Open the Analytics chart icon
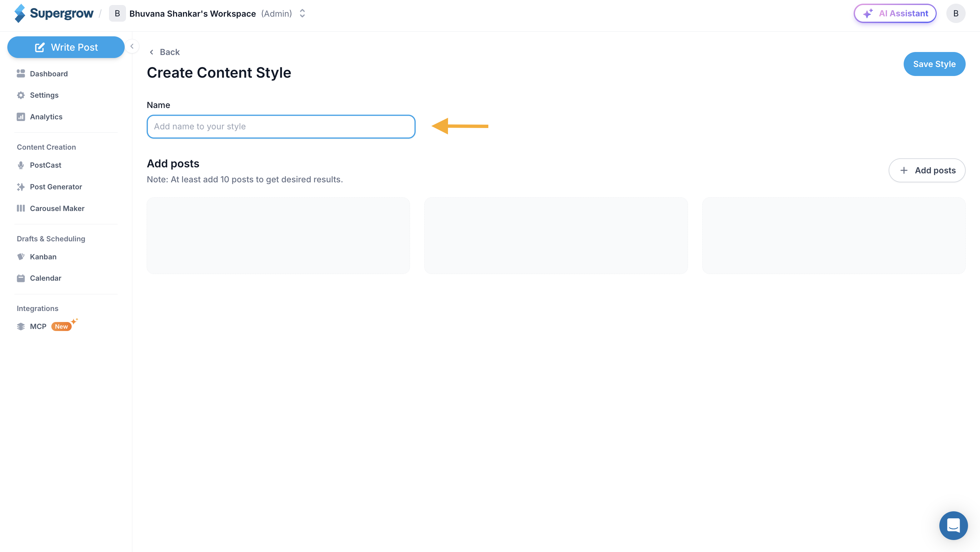 [21, 117]
